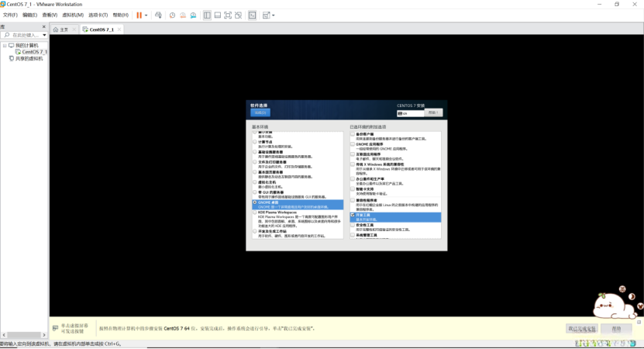
Task: Click the installer 帮助 button at top-right
Action: 433,112
